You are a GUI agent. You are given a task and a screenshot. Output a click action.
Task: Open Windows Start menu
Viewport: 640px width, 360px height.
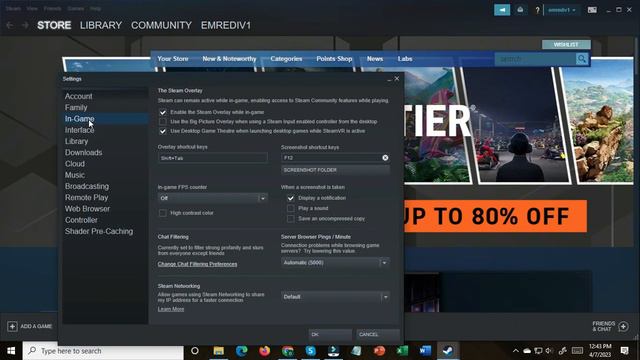pyautogui.click(x=11, y=351)
